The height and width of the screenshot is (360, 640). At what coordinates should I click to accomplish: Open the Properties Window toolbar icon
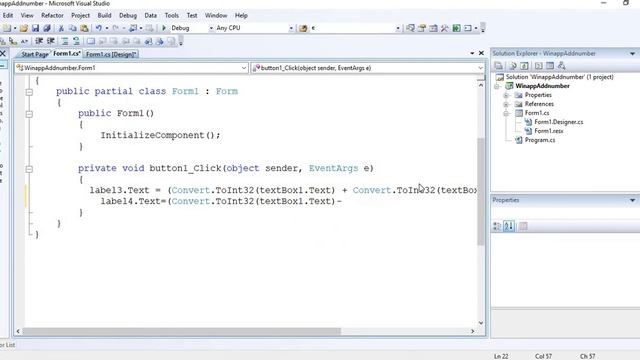(x=422, y=28)
